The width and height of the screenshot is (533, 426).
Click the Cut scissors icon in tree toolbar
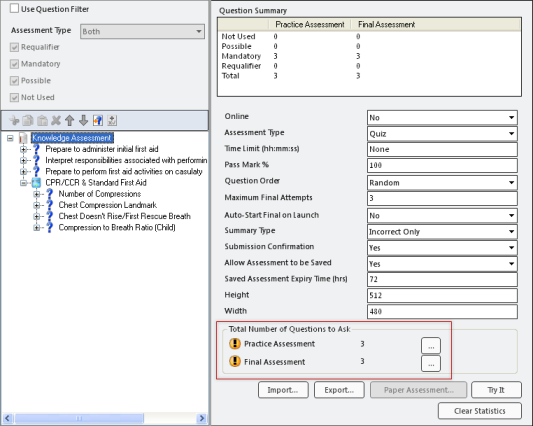click(14, 120)
